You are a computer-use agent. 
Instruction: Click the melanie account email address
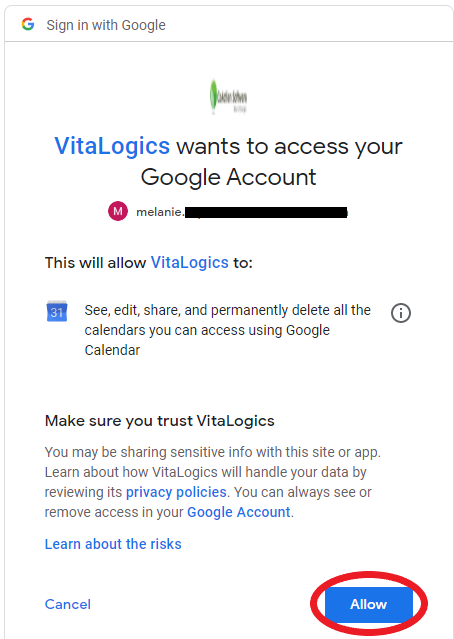(242, 212)
